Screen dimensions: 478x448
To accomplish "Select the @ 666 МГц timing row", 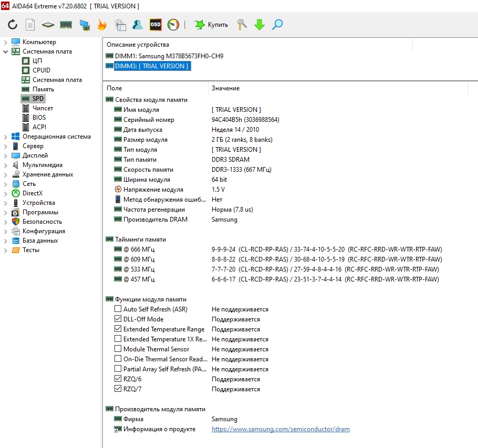I will [278, 249].
